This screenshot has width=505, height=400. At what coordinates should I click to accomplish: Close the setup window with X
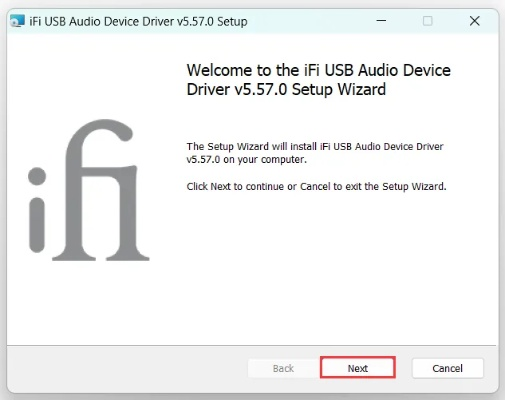pyautogui.click(x=475, y=21)
